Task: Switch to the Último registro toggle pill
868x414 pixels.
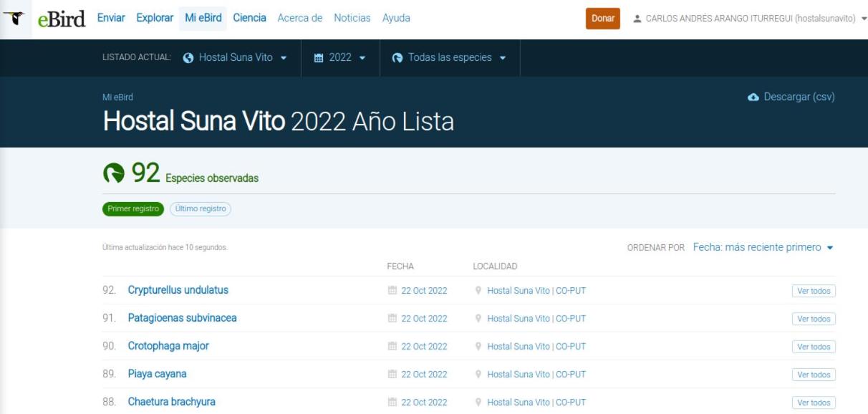Action: coord(201,209)
